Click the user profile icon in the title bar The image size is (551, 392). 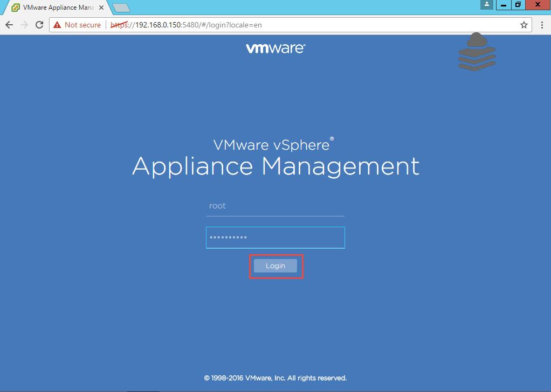pos(486,5)
